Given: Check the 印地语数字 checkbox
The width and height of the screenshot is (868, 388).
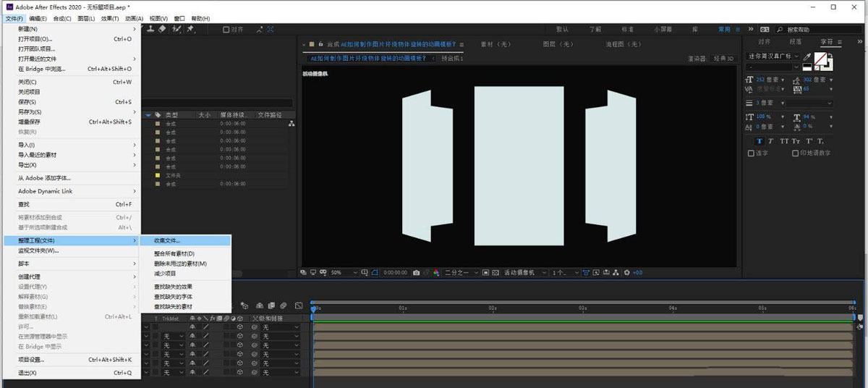Looking at the screenshot, I should pos(795,153).
